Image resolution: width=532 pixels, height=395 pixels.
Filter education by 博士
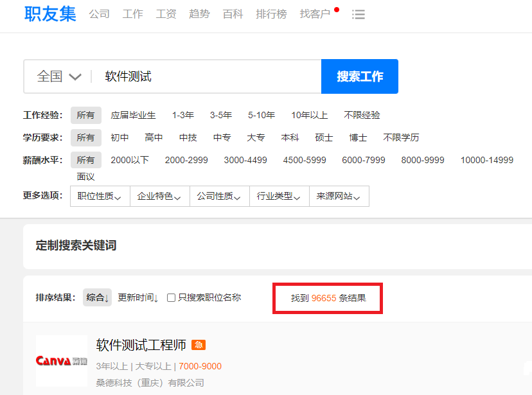tap(358, 137)
